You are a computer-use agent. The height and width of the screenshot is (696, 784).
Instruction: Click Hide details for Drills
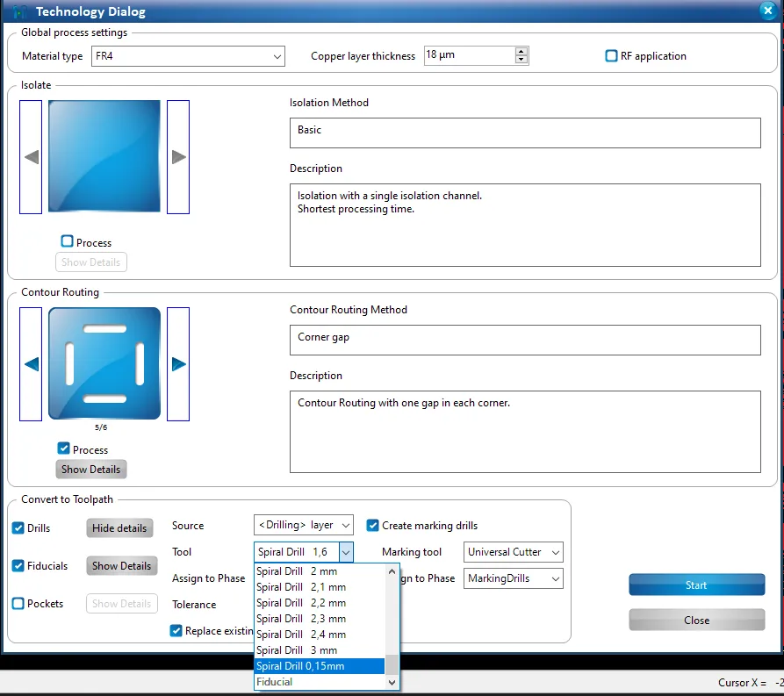tap(119, 528)
